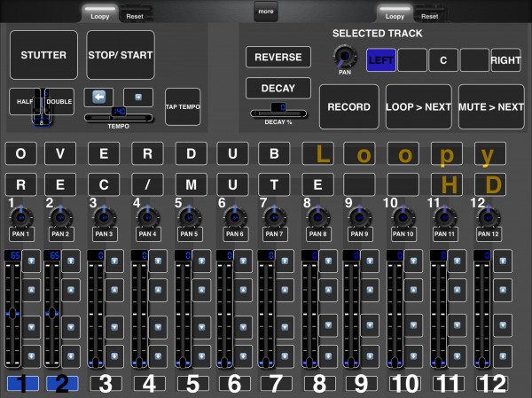Click the HALF loop length button

pyautogui.click(x=21, y=101)
